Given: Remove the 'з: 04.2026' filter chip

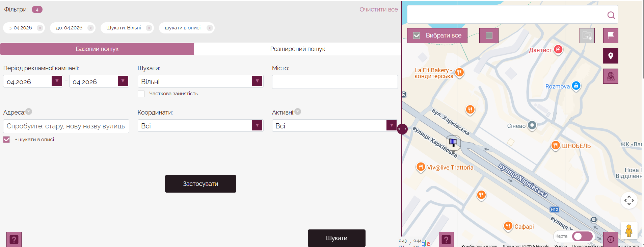Looking at the screenshot, I should click(40, 28).
